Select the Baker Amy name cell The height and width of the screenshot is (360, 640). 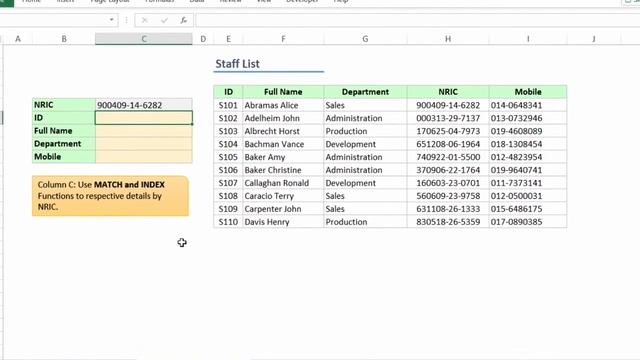point(283,157)
